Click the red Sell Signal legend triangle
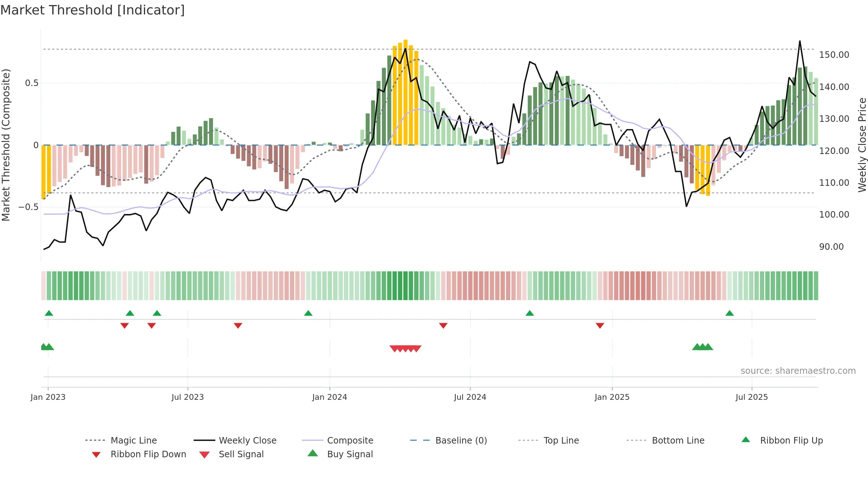The image size is (868, 488). click(205, 455)
